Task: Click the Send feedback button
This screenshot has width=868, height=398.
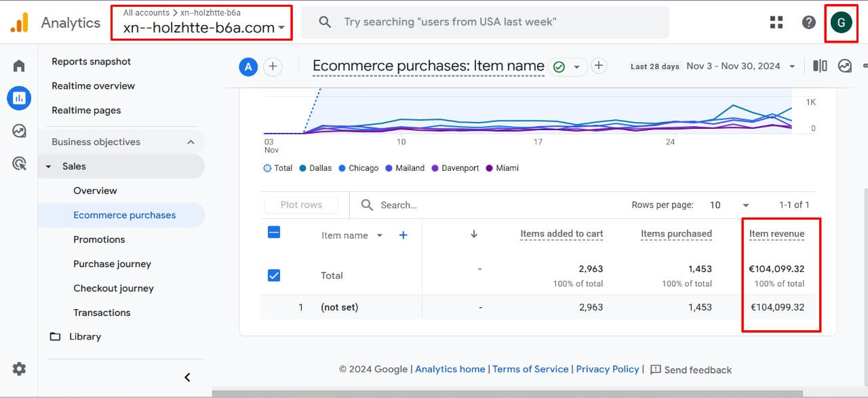Action: click(691, 370)
